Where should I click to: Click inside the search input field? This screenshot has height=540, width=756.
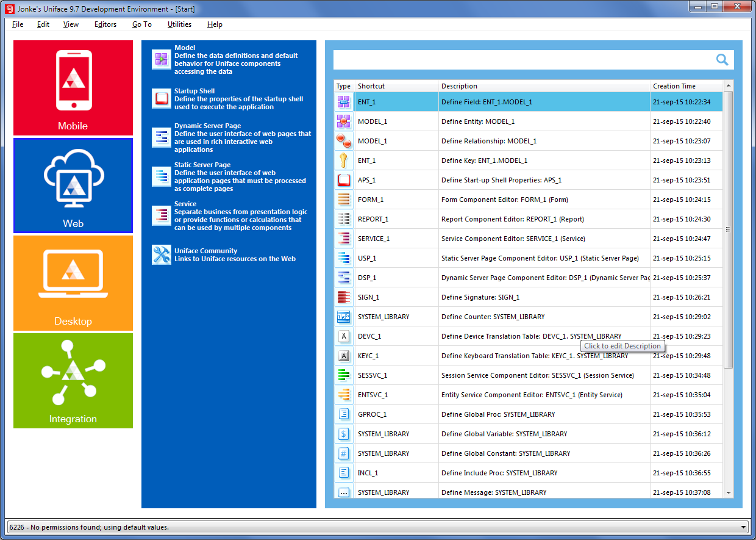(518, 60)
